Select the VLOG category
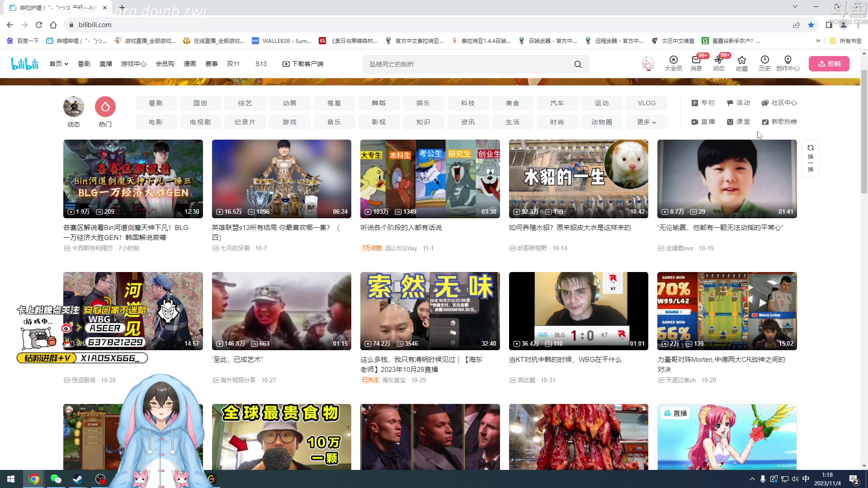The width and height of the screenshot is (868, 488). tap(646, 103)
